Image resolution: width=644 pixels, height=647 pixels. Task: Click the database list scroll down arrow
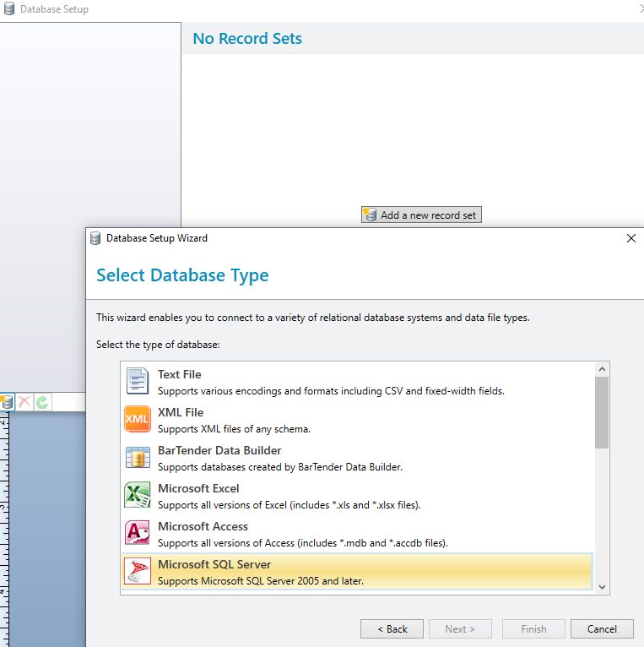point(602,587)
